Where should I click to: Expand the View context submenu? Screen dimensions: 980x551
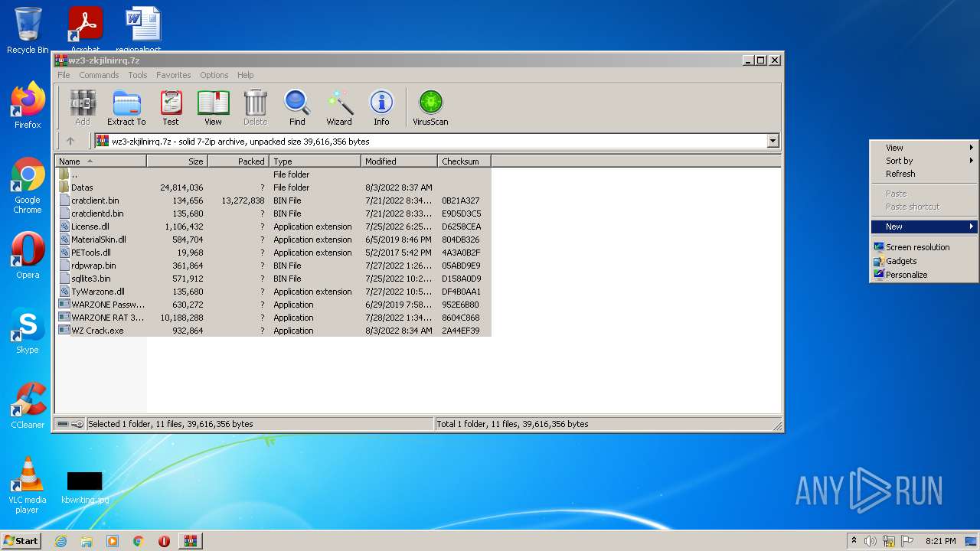[924, 148]
